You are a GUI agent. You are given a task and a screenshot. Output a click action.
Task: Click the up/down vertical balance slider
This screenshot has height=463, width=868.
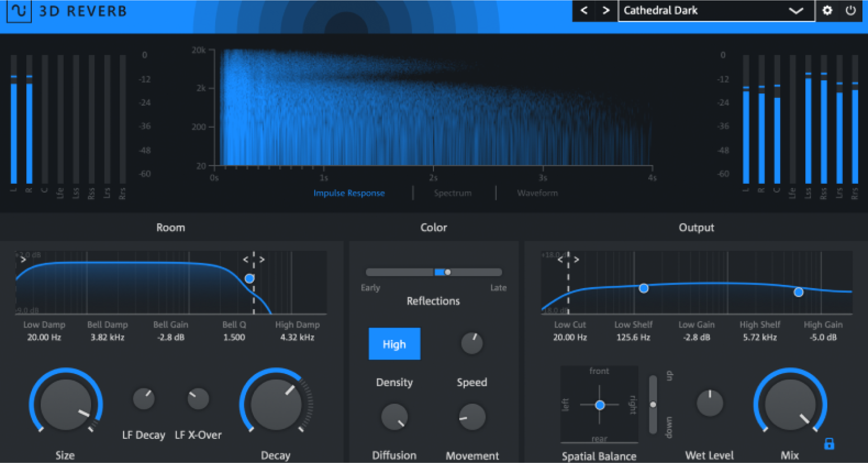653,404
